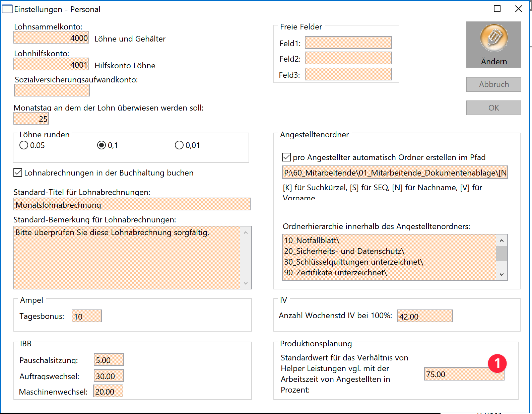The height and width of the screenshot is (414, 532).
Task: Select the 0,01 rounding radio option
Action: pyautogui.click(x=179, y=145)
